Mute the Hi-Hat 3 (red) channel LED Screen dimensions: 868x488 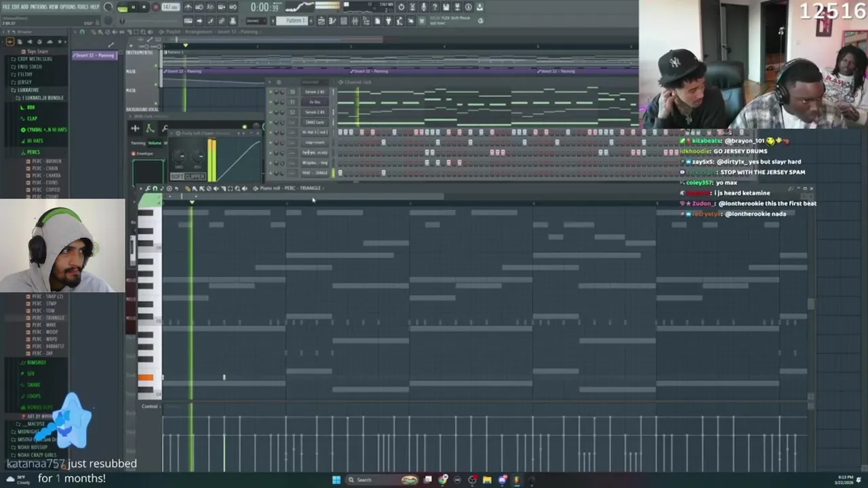click(271, 132)
